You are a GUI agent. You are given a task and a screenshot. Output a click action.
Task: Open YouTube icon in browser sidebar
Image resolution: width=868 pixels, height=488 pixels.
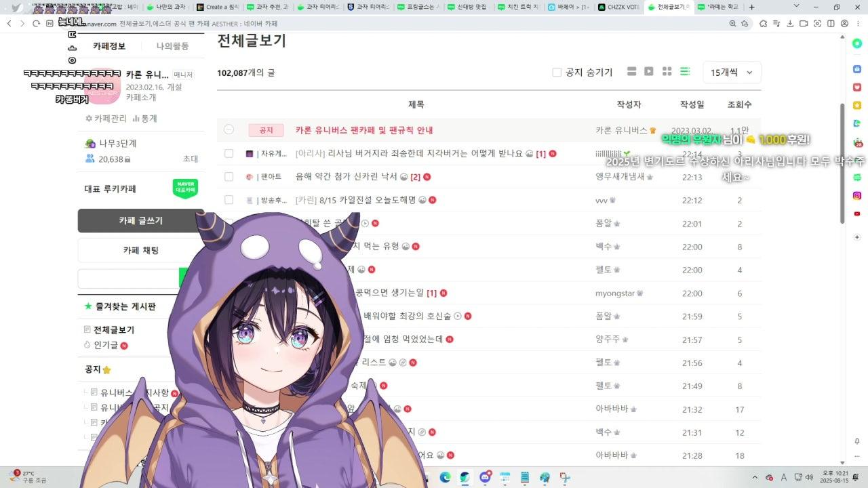pos(857,213)
